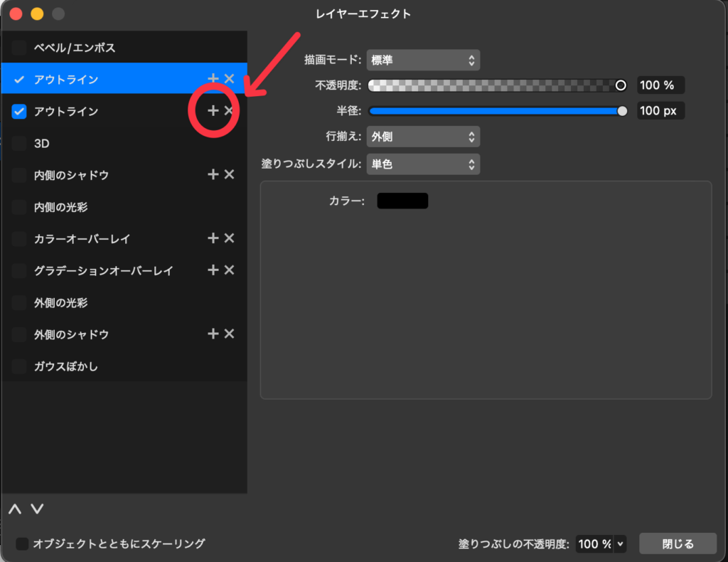Remove the カラーオーバーレイ effect with X icon

(229, 238)
